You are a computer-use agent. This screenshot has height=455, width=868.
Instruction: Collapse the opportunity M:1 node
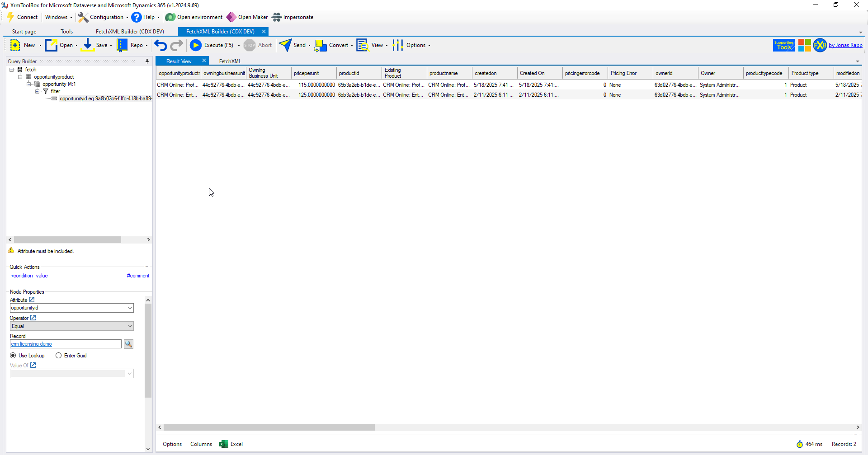[x=29, y=84]
